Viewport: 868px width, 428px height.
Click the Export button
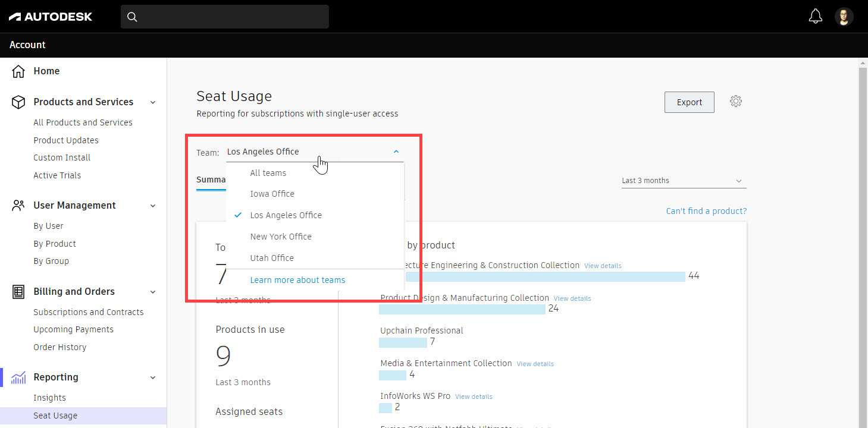[689, 102]
